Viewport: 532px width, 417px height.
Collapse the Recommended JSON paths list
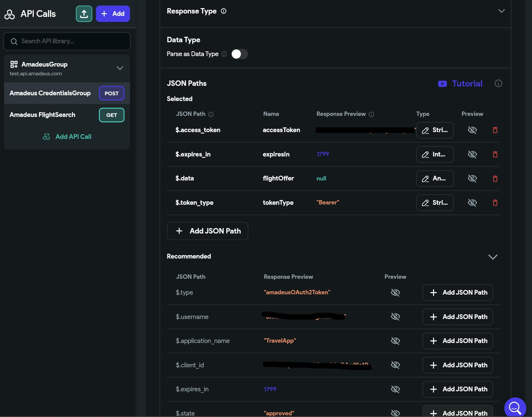pos(493,257)
